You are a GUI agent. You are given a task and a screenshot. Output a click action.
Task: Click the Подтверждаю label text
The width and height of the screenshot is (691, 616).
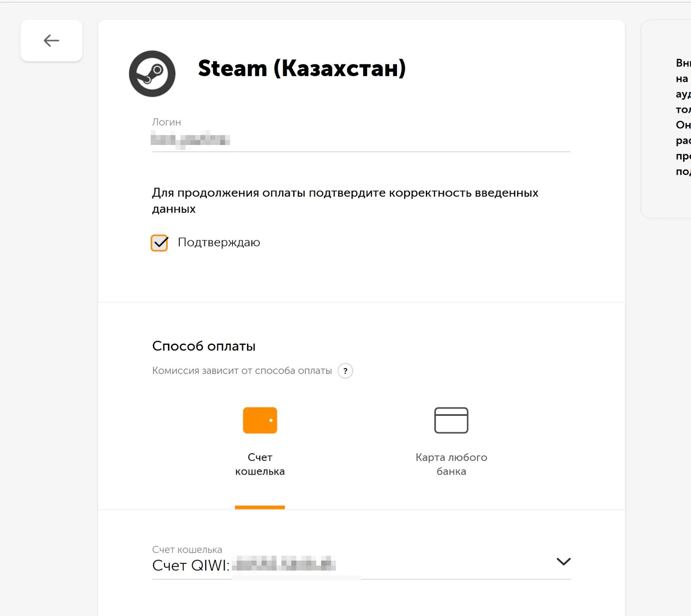coord(219,242)
